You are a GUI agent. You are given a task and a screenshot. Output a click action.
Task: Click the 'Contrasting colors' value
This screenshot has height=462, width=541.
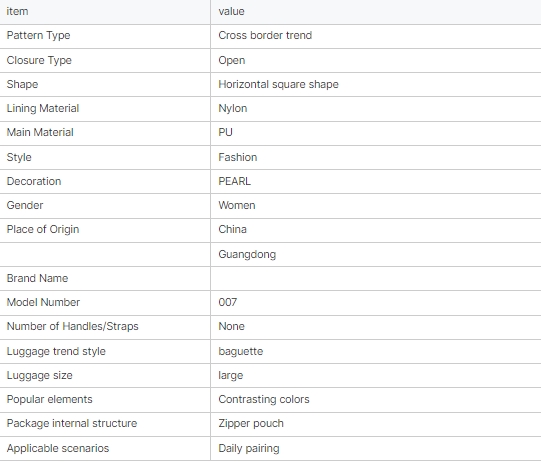tap(264, 399)
